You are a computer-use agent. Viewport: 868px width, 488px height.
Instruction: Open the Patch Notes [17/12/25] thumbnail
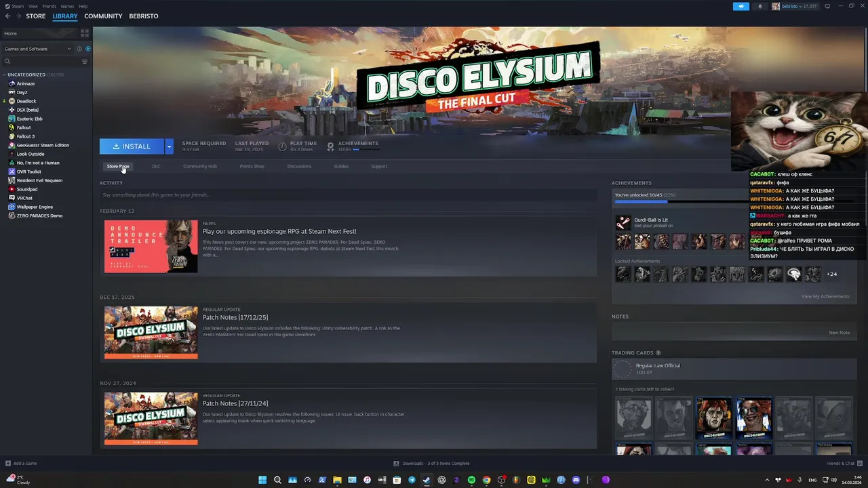(151, 332)
